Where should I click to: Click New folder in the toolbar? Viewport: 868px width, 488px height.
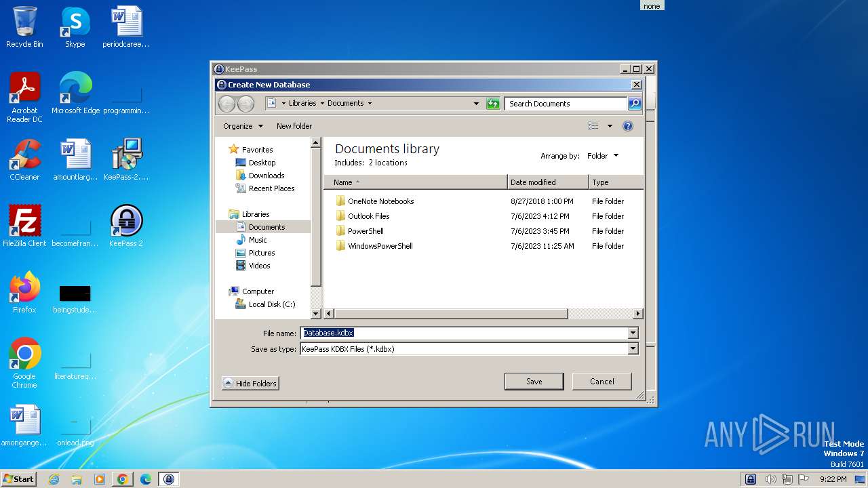click(x=294, y=126)
